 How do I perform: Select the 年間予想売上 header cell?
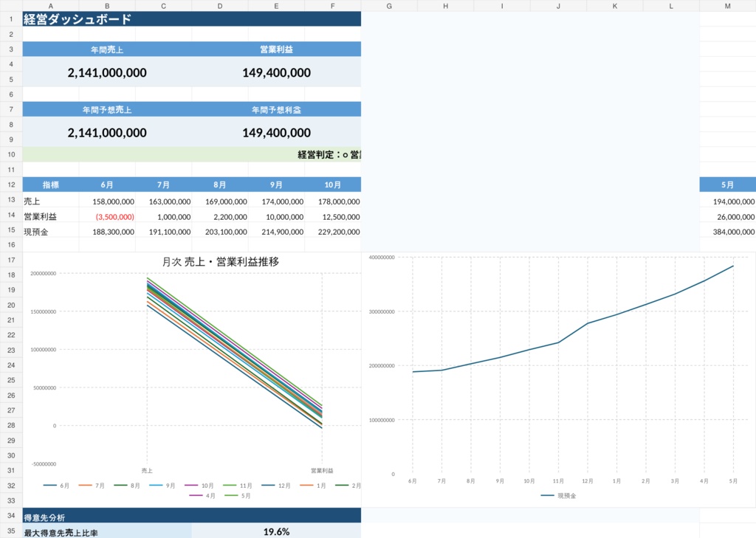click(x=107, y=109)
